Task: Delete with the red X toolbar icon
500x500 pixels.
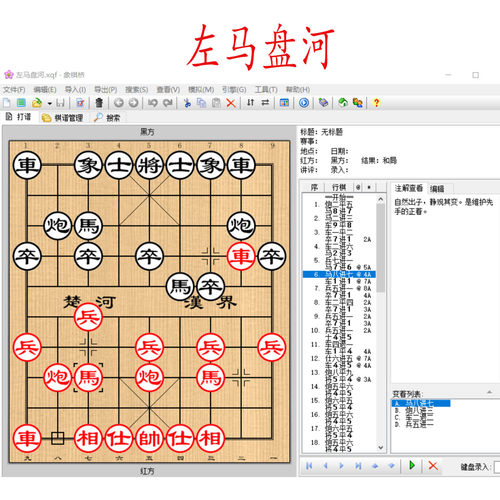Action: pos(231,103)
